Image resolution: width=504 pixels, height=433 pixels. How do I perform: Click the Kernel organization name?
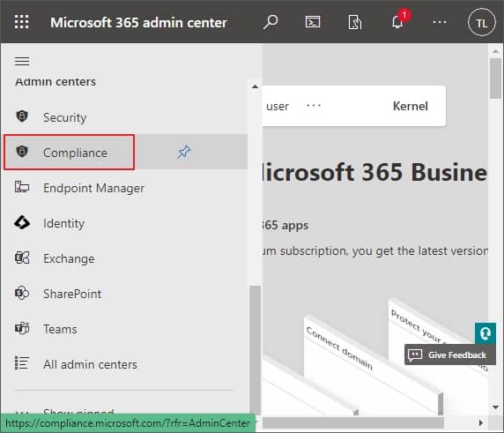click(410, 106)
